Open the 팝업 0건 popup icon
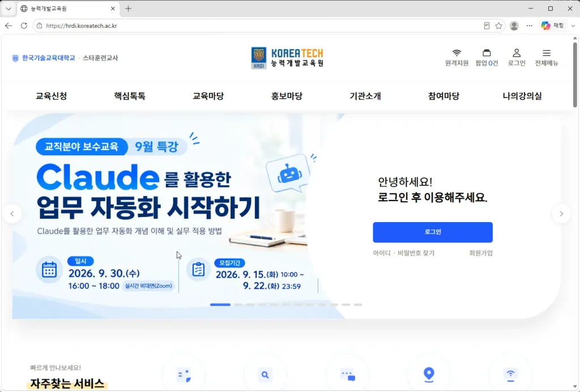580x392 pixels. 487,57
